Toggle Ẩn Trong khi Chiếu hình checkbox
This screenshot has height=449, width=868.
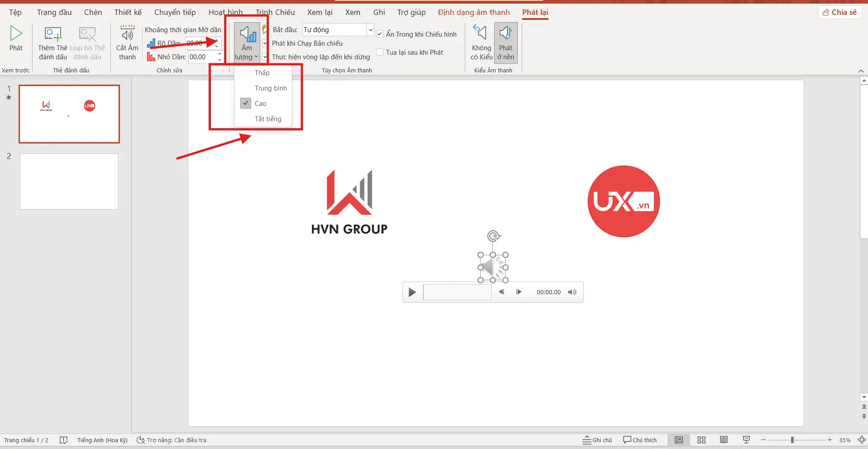click(x=380, y=34)
